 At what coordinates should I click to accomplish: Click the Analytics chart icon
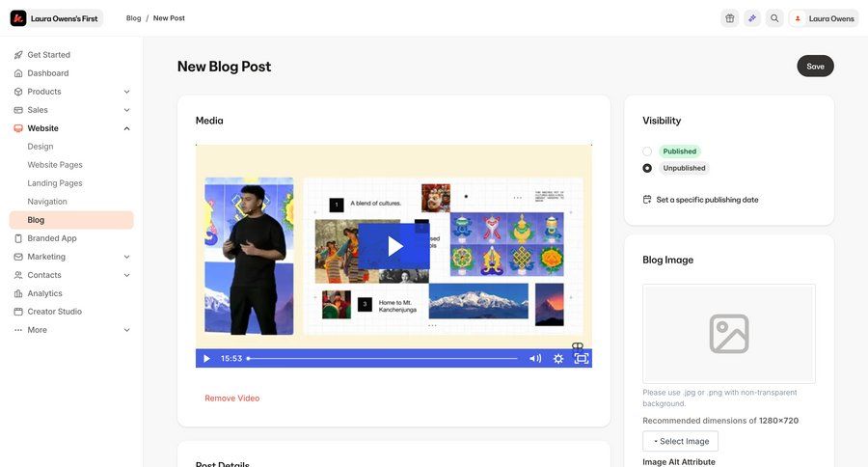point(18,293)
